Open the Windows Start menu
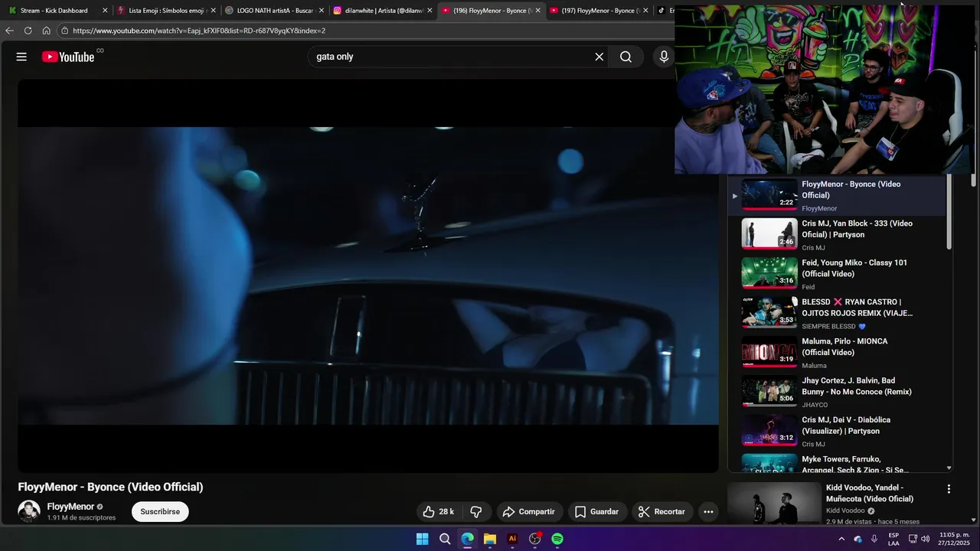The width and height of the screenshot is (980, 551). point(423,539)
